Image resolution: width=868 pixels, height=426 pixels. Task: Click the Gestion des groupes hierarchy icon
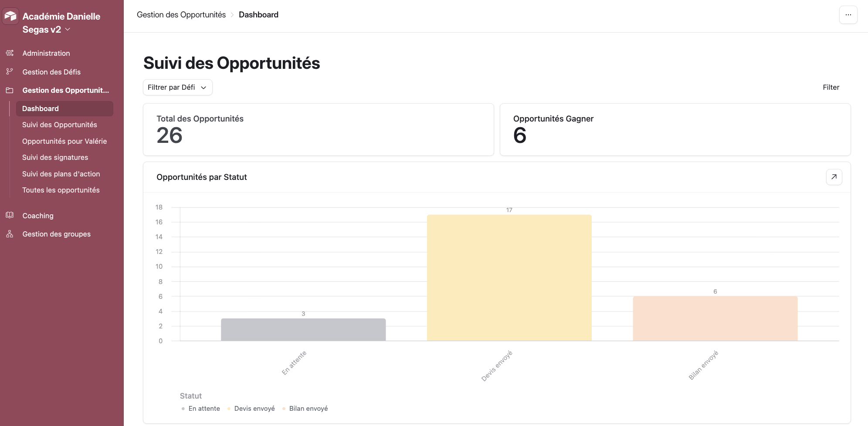10,234
